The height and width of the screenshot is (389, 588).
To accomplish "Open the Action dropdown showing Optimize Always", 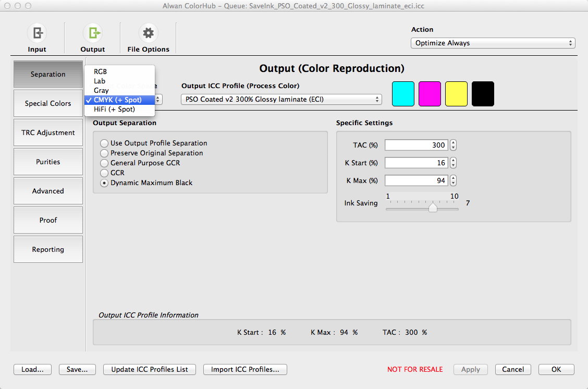I will (x=492, y=43).
